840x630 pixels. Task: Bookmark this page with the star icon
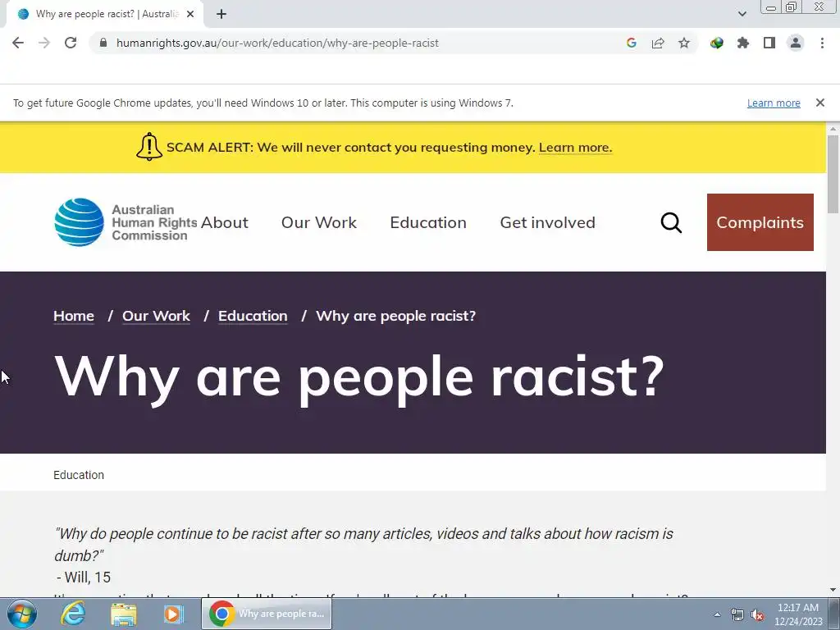point(684,43)
